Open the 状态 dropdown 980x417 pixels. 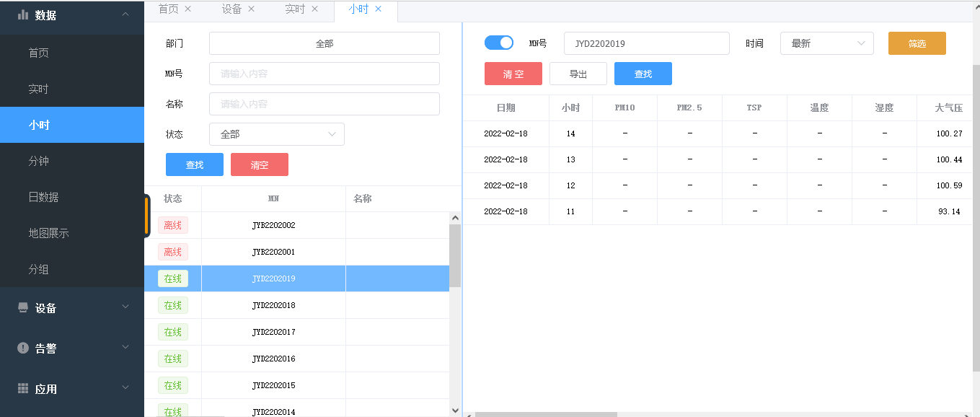276,134
